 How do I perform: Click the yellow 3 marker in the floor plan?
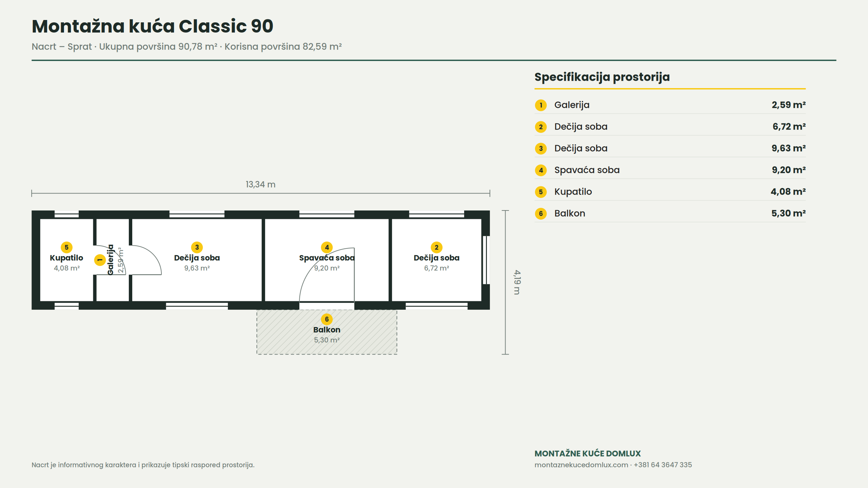tap(197, 247)
